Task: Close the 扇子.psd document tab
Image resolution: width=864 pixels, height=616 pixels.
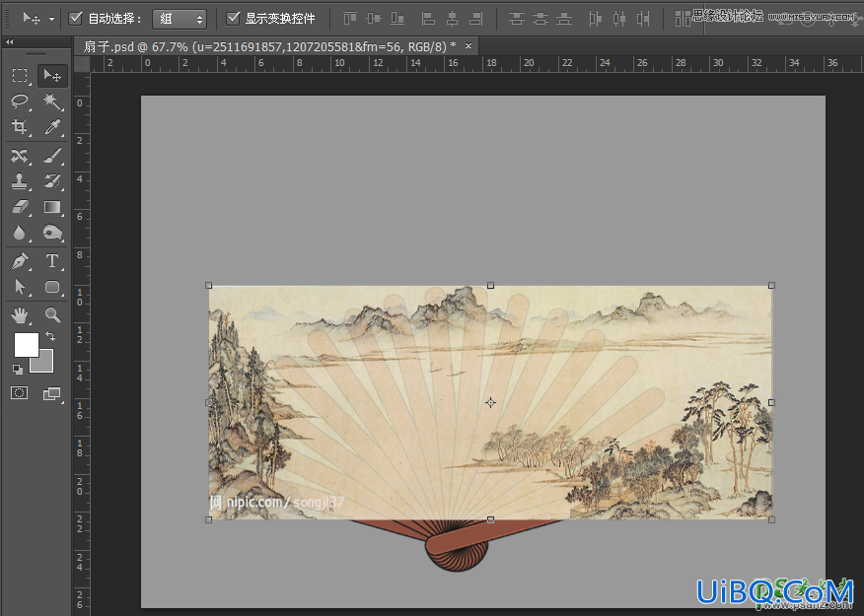Action: [468, 45]
